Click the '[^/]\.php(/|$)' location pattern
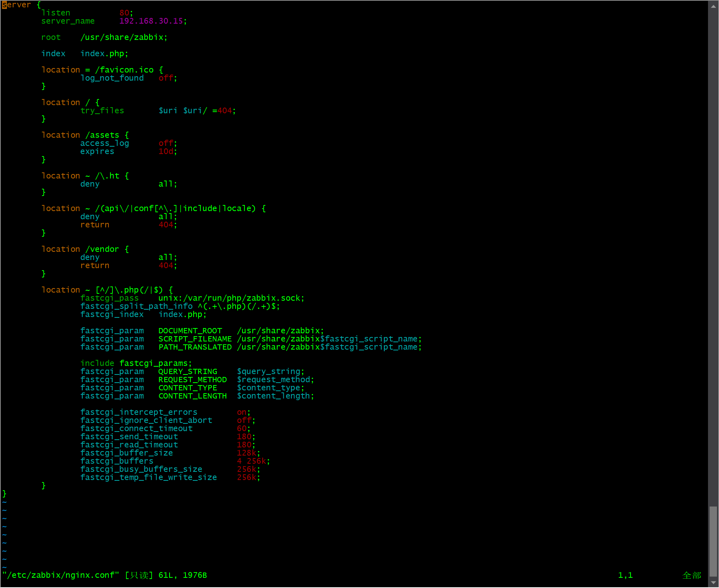Image resolution: width=719 pixels, height=588 pixels. [129, 290]
